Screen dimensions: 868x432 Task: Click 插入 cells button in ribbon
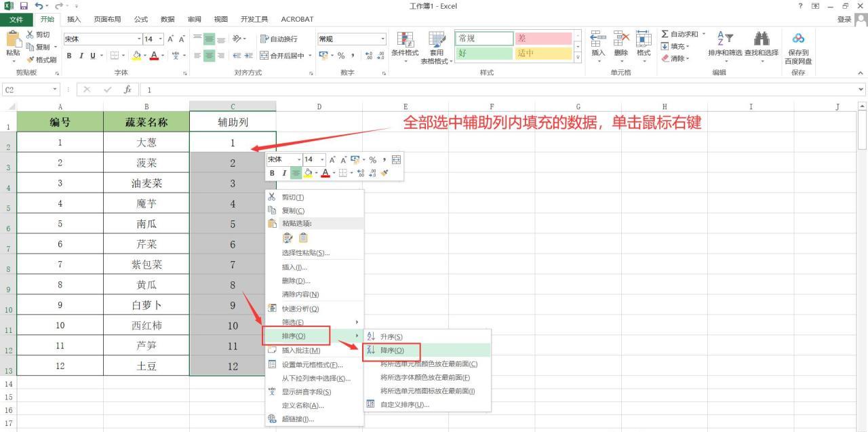tap(599, 47)
